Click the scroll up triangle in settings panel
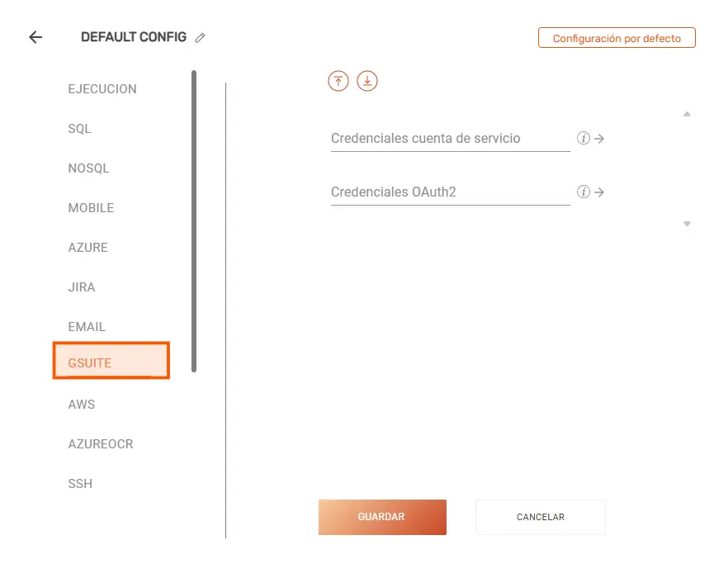 687,114
